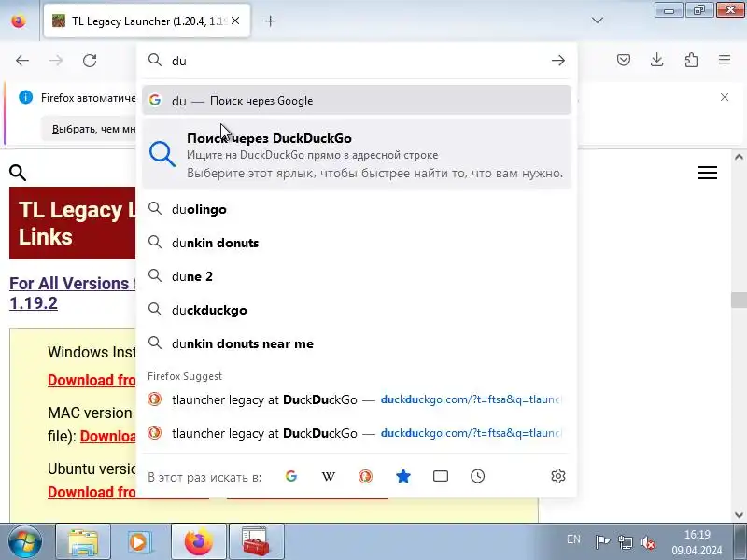Reload the current page
This screenshot has height=560, width=747.
point(90,61)
